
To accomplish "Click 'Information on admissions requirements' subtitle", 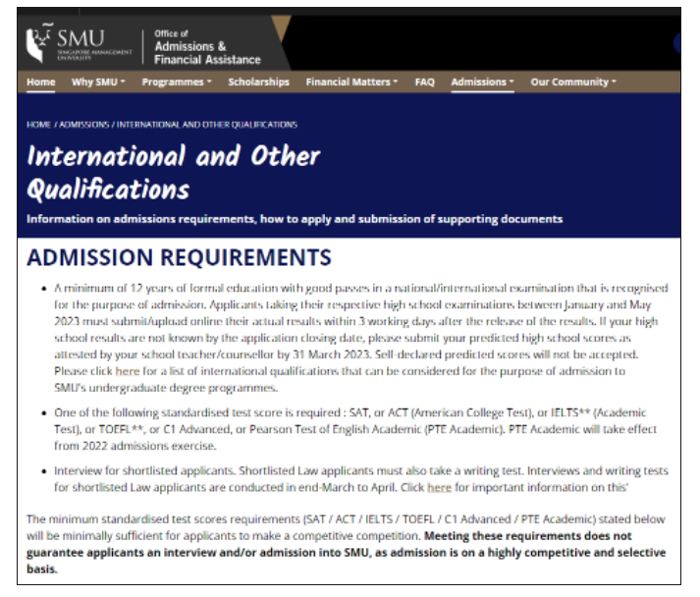I will pos(295,219).
